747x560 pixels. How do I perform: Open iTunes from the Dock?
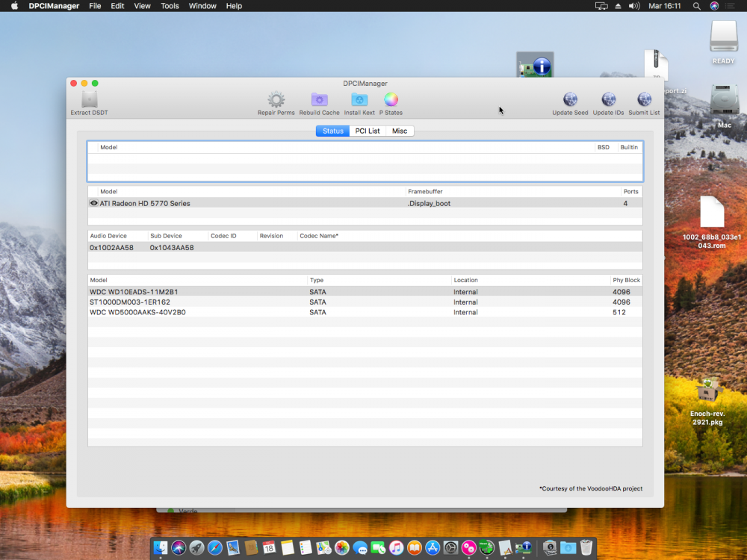click(396, 548)
